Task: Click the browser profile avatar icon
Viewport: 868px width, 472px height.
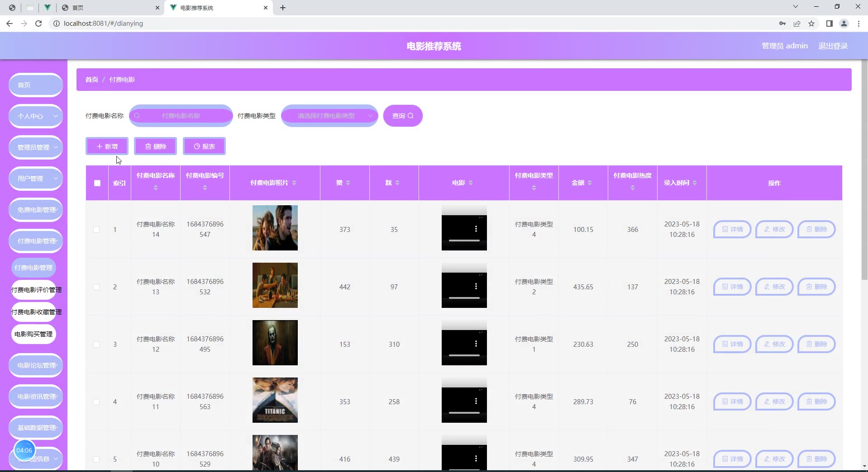Action: pos(844,24)
